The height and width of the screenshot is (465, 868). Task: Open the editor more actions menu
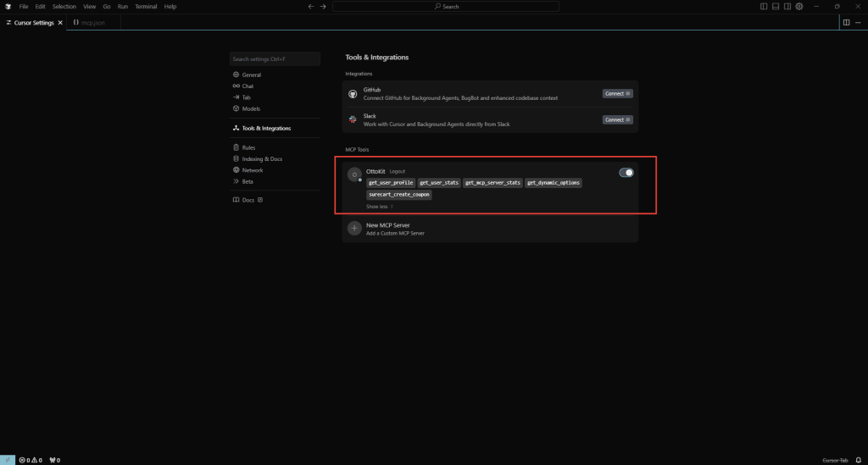pos(858,22)
